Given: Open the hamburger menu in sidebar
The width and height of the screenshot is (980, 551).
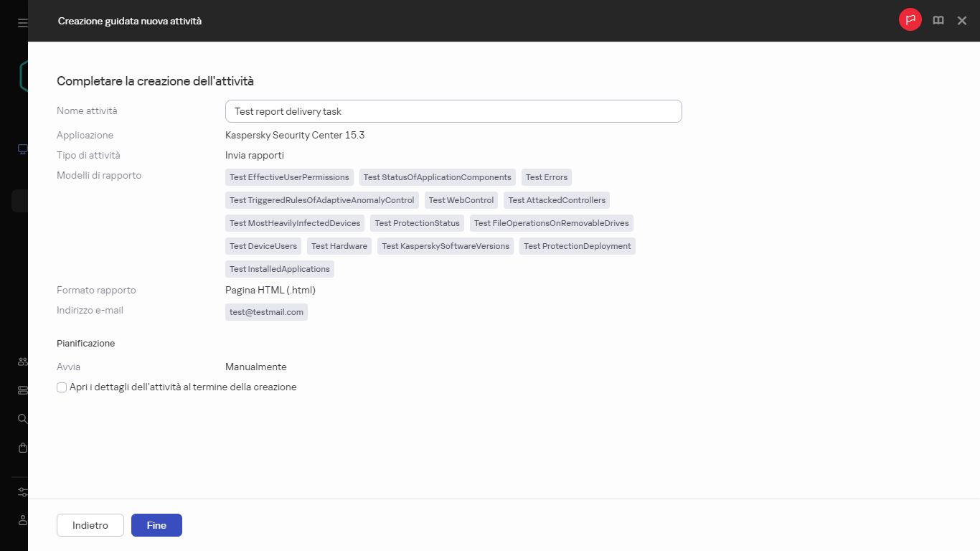Looking at the screenshot, I should (x=22, y=23).
